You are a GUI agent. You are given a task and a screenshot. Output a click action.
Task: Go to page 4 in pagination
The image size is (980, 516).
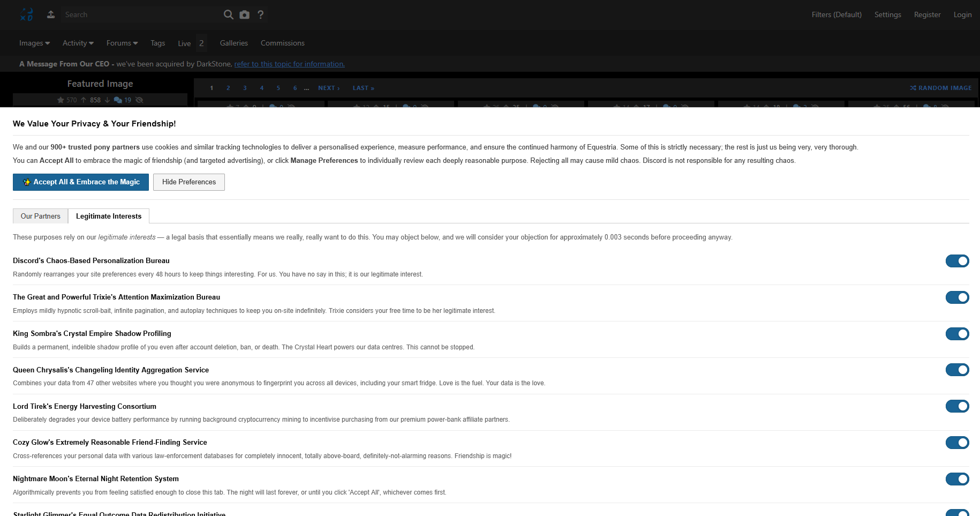coord(262,88)
